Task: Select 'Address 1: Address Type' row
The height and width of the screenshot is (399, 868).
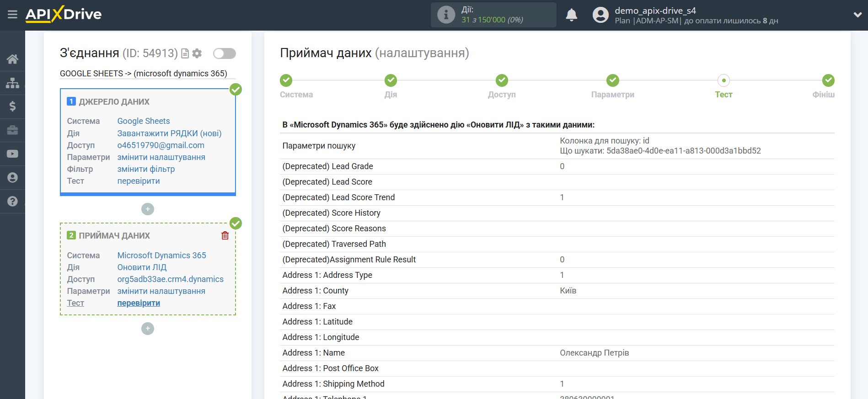Action: 557,275
